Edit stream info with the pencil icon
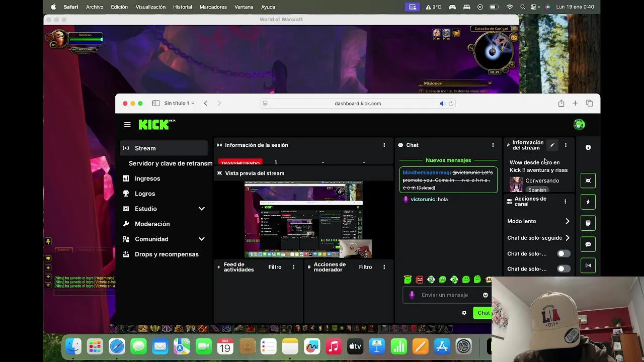644x362 pixels. coord(552,145)
